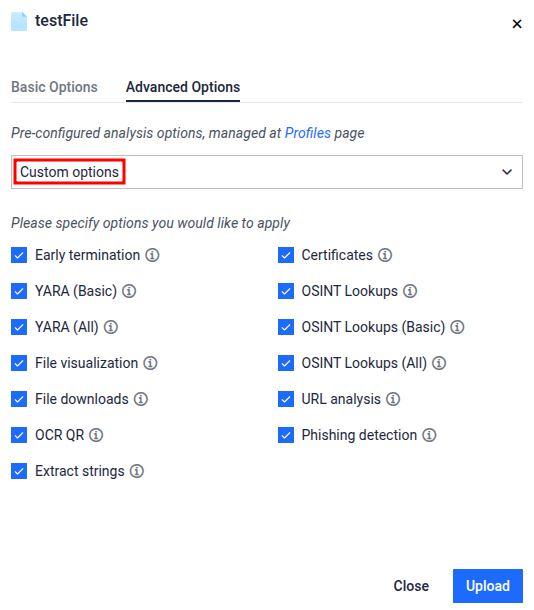Click info icon beside YARA (Basic)
The image size is (534, 610).
(129, 291)
